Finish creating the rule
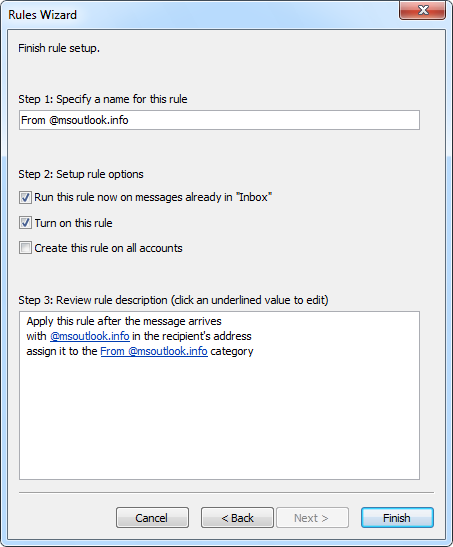453x547 pixels. pyautogui.click(x=397, y=518)
